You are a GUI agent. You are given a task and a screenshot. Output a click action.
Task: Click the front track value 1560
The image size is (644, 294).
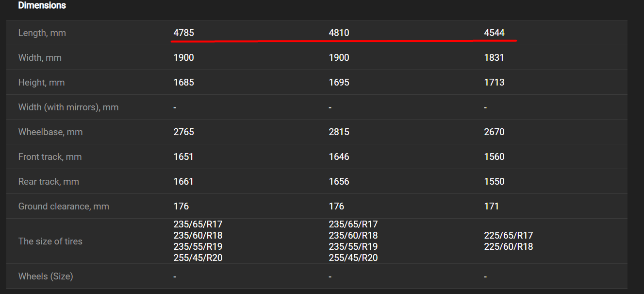[x=495, y=157]
